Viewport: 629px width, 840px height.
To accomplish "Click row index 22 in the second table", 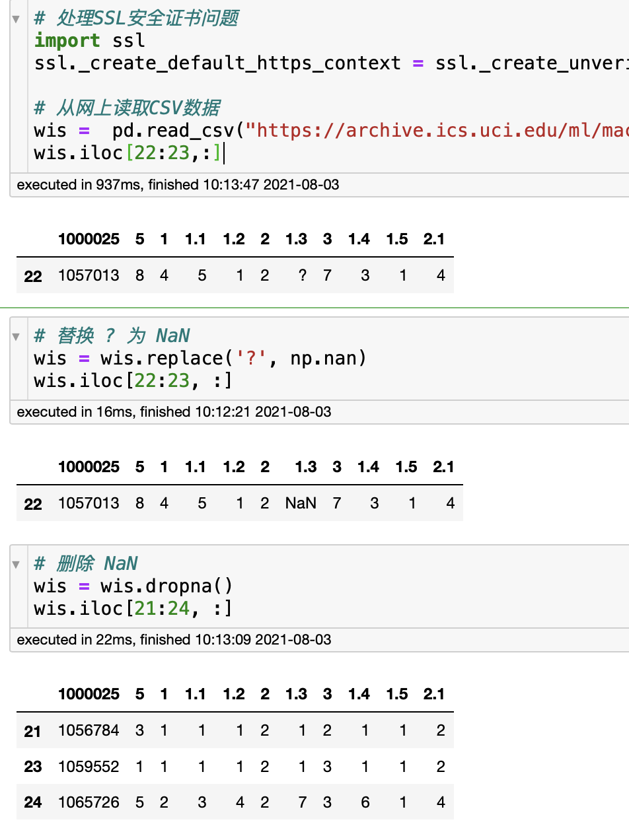I will pyautogui.click(x=32, y=505).
